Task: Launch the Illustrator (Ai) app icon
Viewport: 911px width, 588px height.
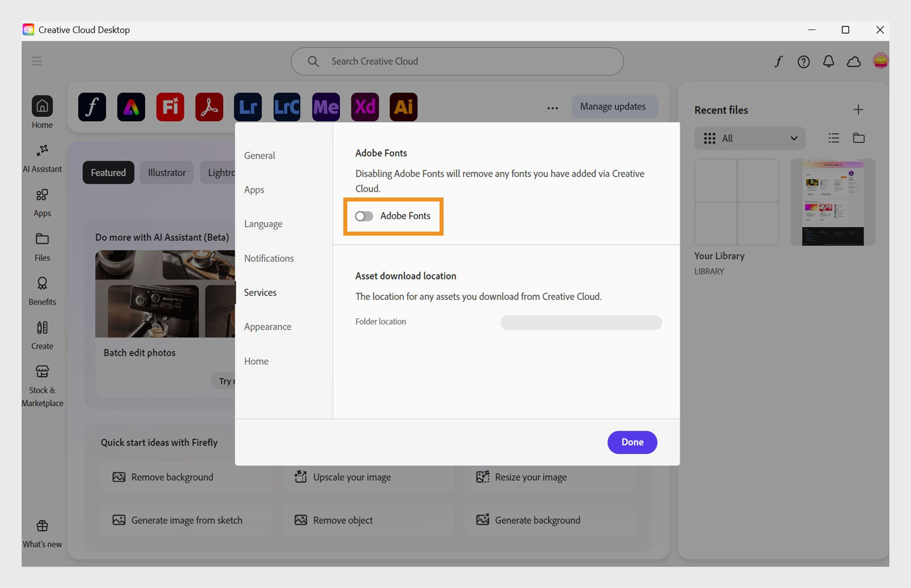Action: pyautogui.click(x=404, y=106)
